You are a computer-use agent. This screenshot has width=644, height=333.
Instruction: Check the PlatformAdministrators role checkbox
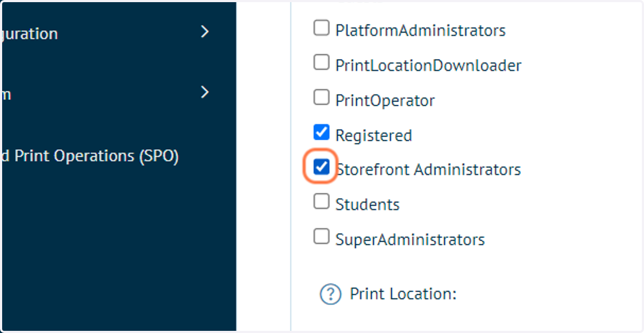pyautogui.click(x=321, y=28)
